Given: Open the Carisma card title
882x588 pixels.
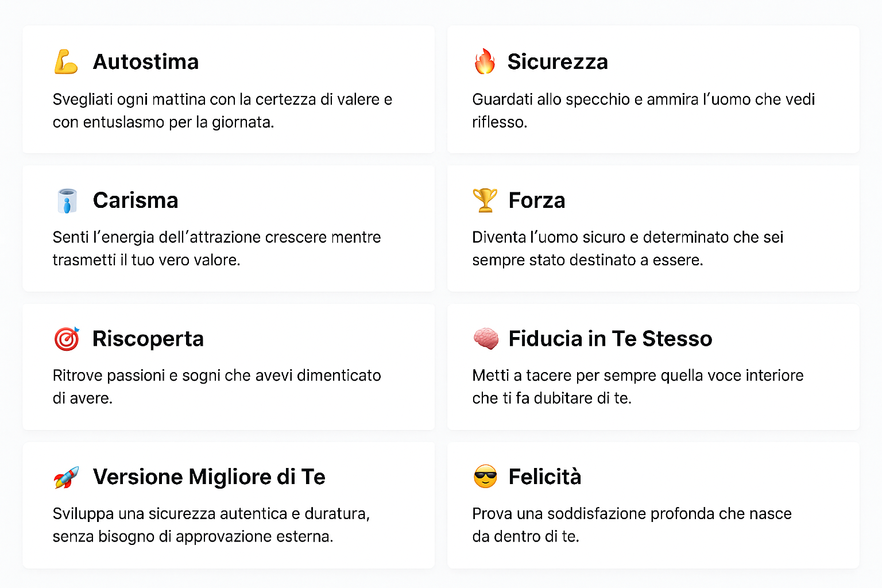Looking at the screenshot, I should (x=136, y=200).
